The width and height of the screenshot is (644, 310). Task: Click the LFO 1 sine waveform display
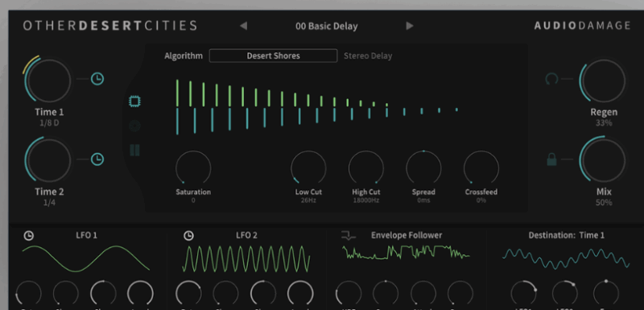pyautogui.click(x=86, y=258)
